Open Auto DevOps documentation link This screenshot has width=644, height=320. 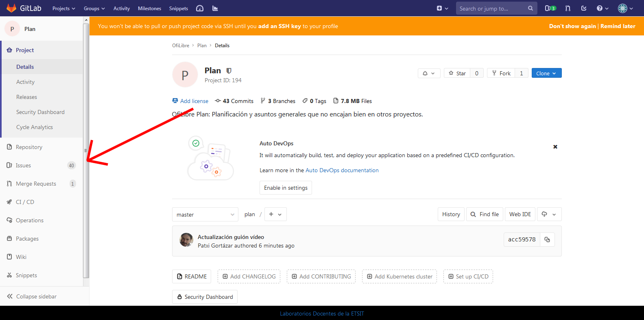[x=342, y=170]
